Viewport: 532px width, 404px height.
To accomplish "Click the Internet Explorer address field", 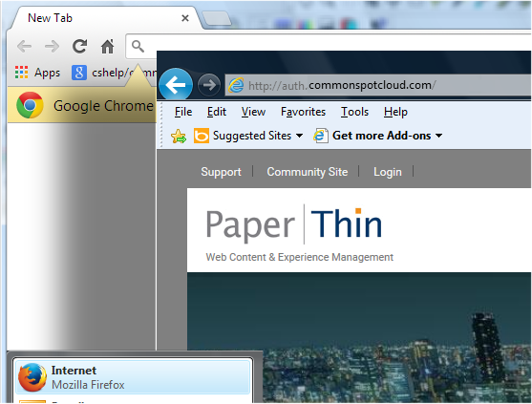I will (378, 85).
